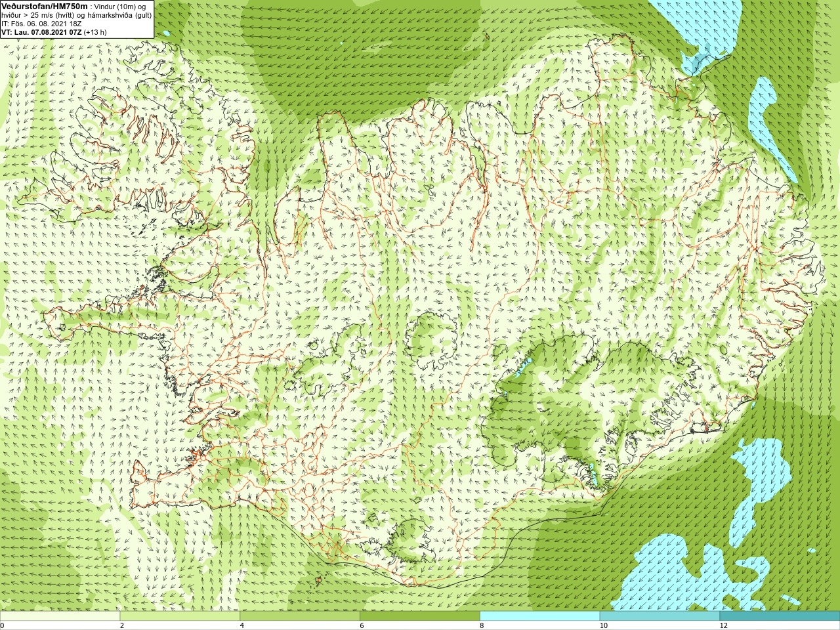Pick the dark teal above-12 m/s legend swatch
840x630 pixels.
(780, 616)
